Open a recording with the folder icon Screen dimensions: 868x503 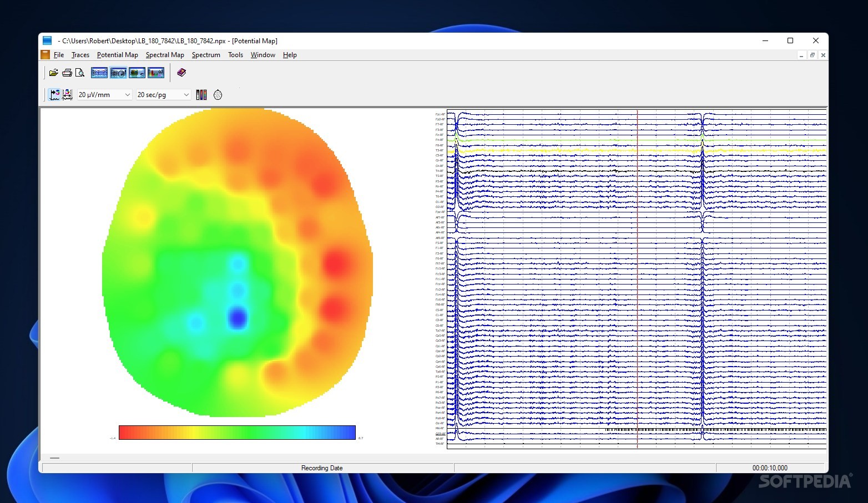pos(54,73)
